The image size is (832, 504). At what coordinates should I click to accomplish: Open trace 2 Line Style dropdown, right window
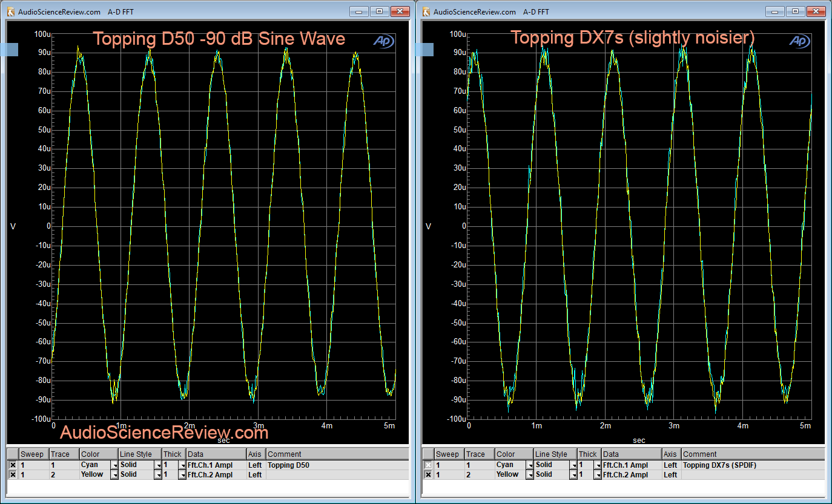click(x=573, y=475)
